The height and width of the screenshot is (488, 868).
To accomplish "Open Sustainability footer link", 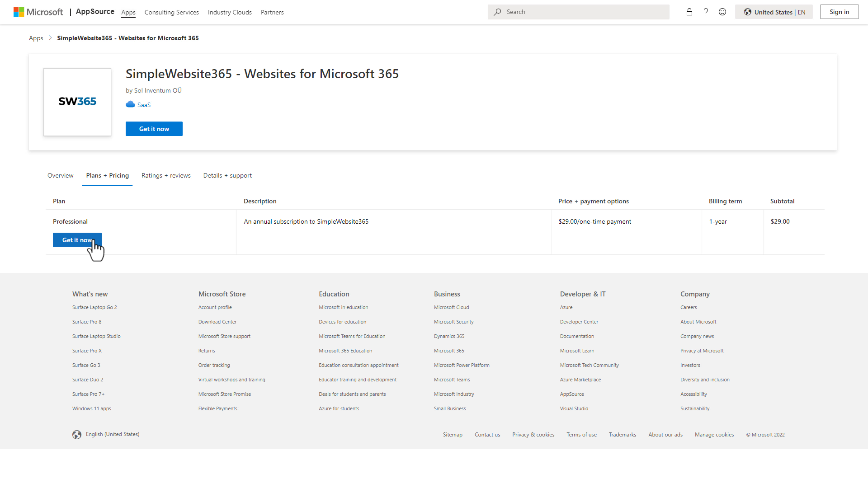I will pyautogui.click(x=695, y=408).
